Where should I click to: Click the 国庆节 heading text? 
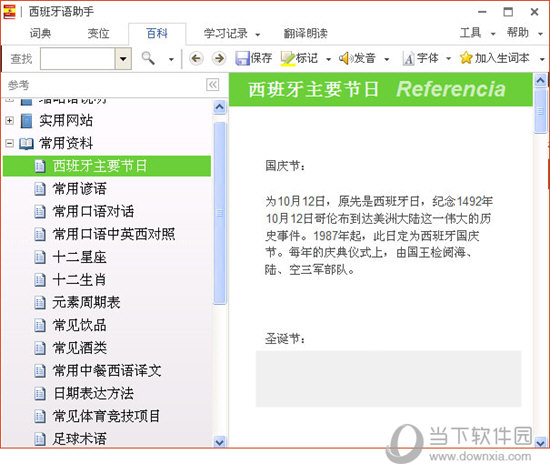(285, 165)
